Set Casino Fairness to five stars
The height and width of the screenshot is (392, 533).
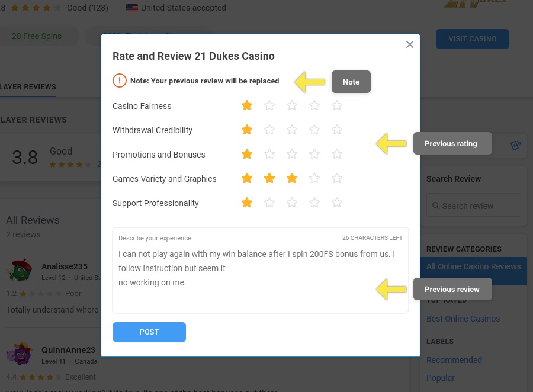pos(337,106)
